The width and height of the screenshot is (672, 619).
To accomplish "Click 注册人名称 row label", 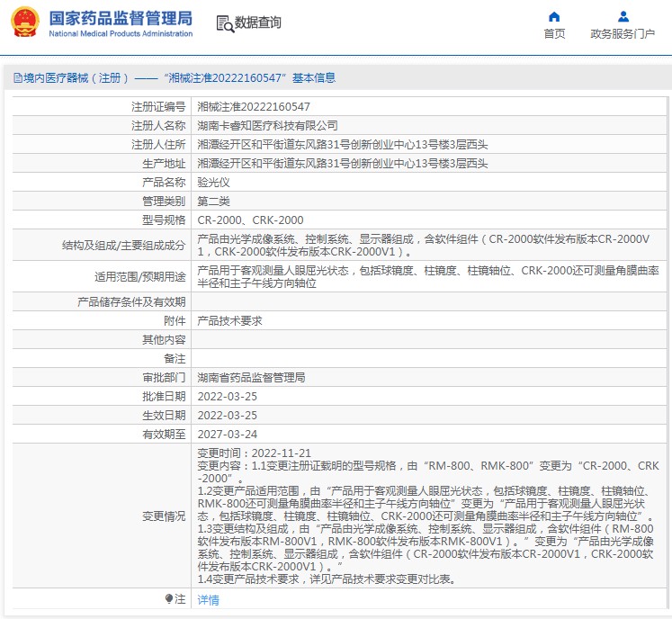I will tap(158, 126).
